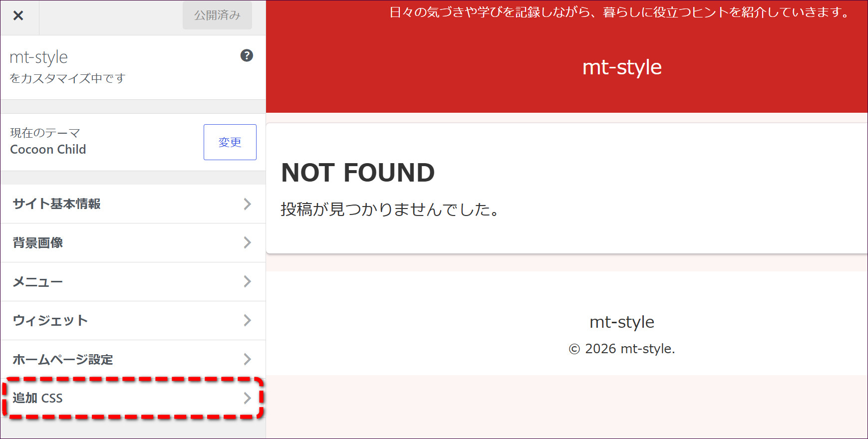
Task: Click the 現在のテーマ label
Action: click(x=45, y=133)
